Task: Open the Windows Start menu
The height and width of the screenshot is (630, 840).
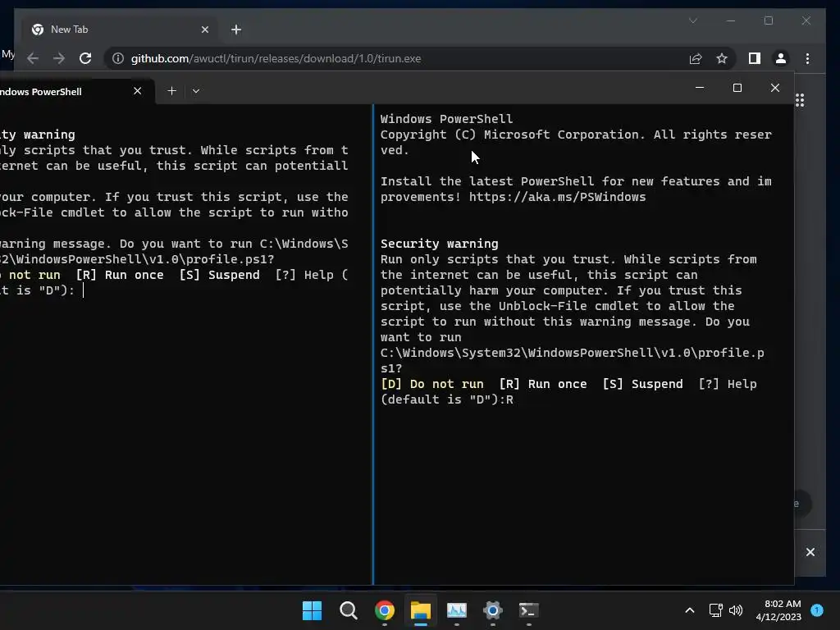Action: [312, 610]
